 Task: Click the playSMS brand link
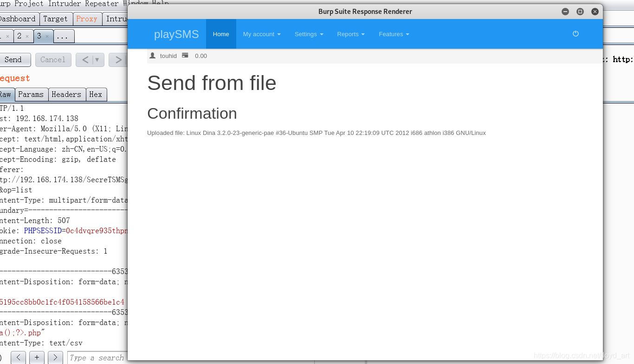coord(176,34)
